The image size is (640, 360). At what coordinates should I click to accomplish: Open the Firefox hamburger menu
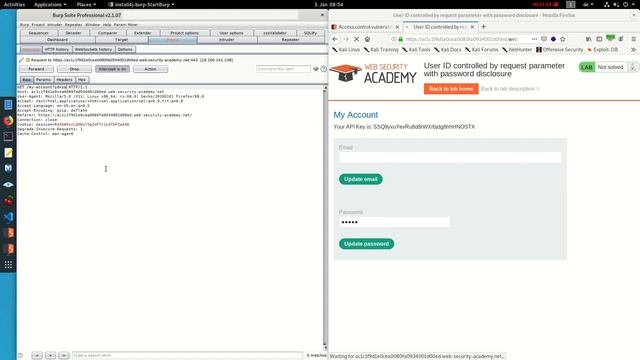tap(633, 39)
